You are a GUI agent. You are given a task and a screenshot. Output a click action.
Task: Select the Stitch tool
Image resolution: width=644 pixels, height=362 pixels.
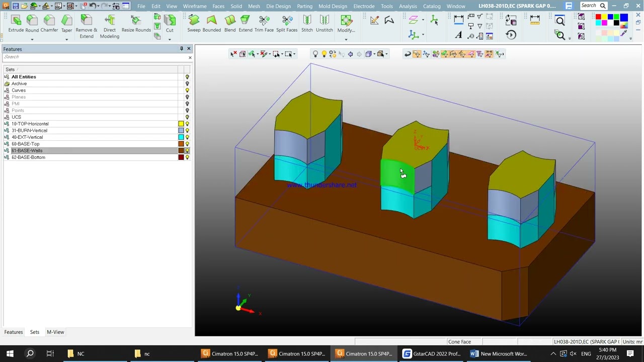[x=307, y=24]
